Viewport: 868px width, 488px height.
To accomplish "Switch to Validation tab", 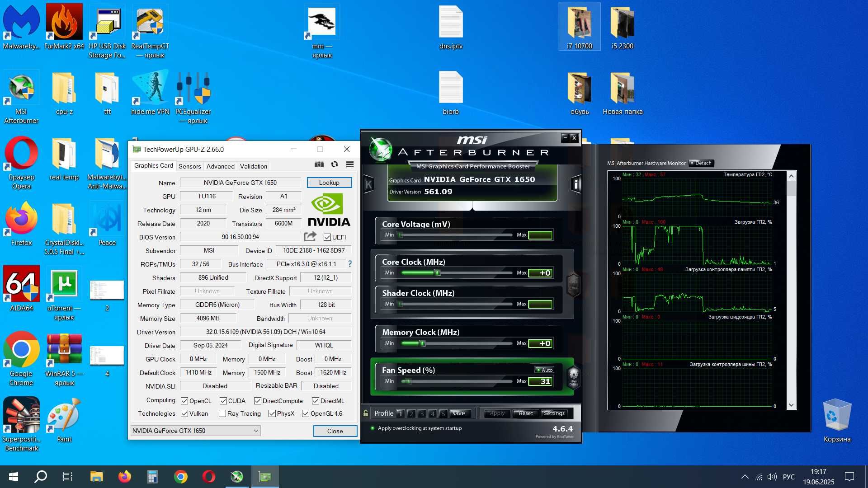I will 253,166.
